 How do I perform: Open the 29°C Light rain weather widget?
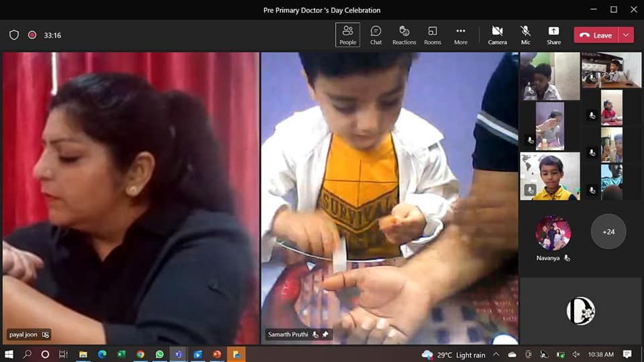[453, 355]
